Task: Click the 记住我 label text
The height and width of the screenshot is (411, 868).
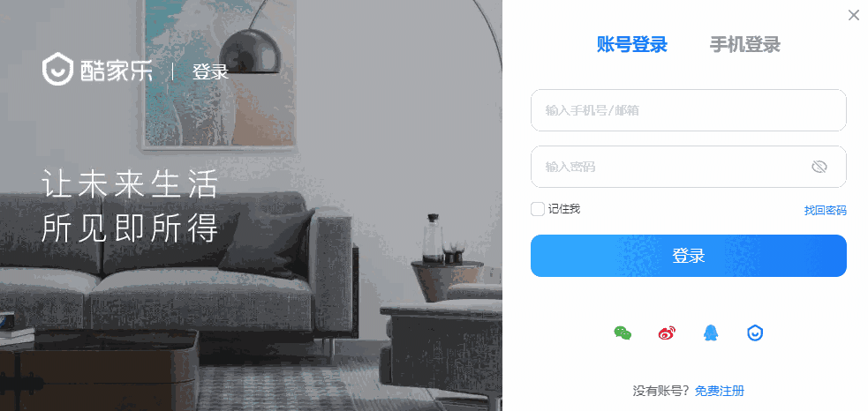Action: 564,208
